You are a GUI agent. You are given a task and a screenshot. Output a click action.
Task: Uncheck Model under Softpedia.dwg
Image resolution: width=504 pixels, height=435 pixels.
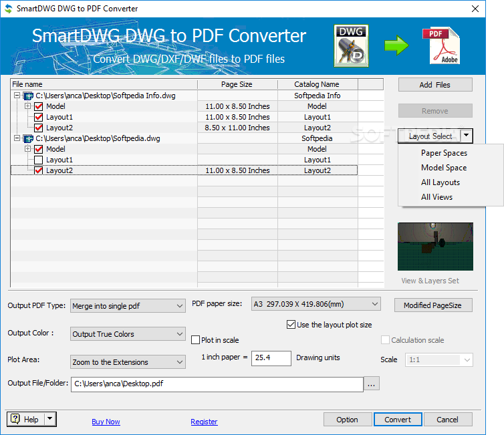39,149
